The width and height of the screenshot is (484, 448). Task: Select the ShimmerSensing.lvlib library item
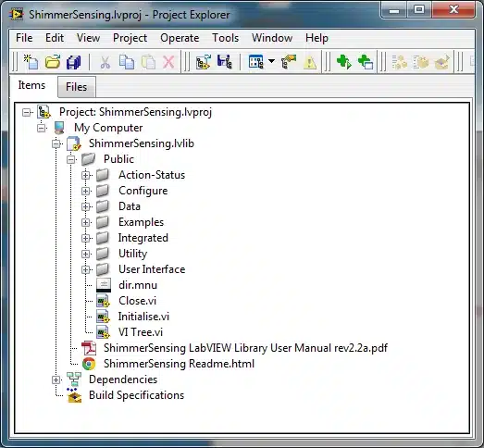[x=142, y=143]
